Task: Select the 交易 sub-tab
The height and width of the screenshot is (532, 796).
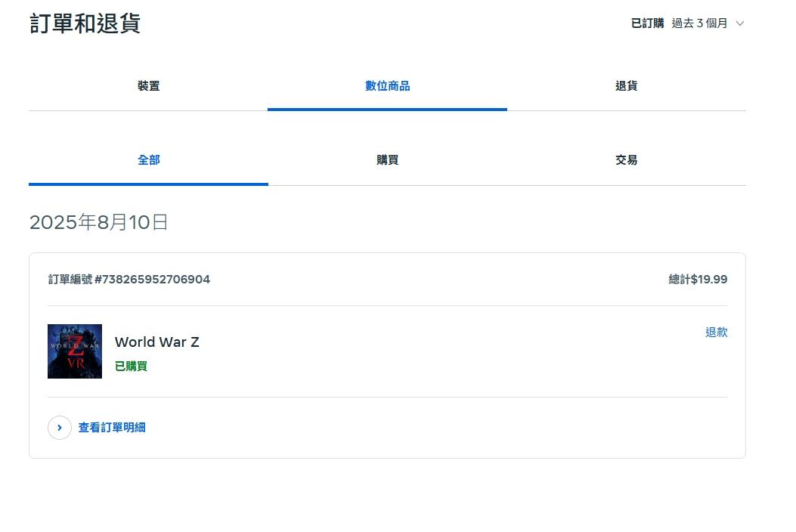Action: (626, 160)
